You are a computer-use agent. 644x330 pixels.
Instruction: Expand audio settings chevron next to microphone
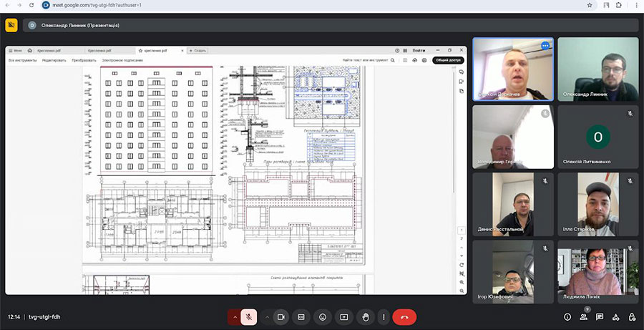[235, 316]
